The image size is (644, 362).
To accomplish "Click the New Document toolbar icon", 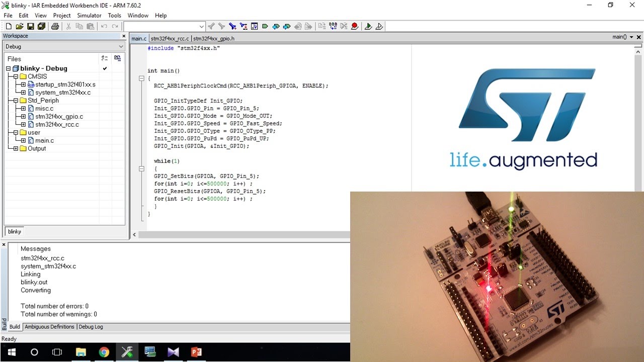I will tap(9, 26).
